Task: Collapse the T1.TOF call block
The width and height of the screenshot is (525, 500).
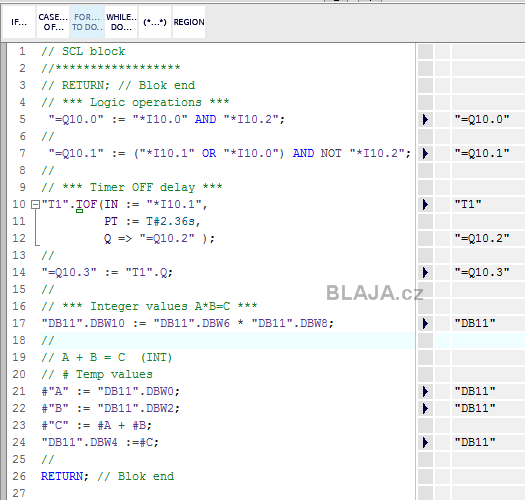Action: tap(35, 204)
